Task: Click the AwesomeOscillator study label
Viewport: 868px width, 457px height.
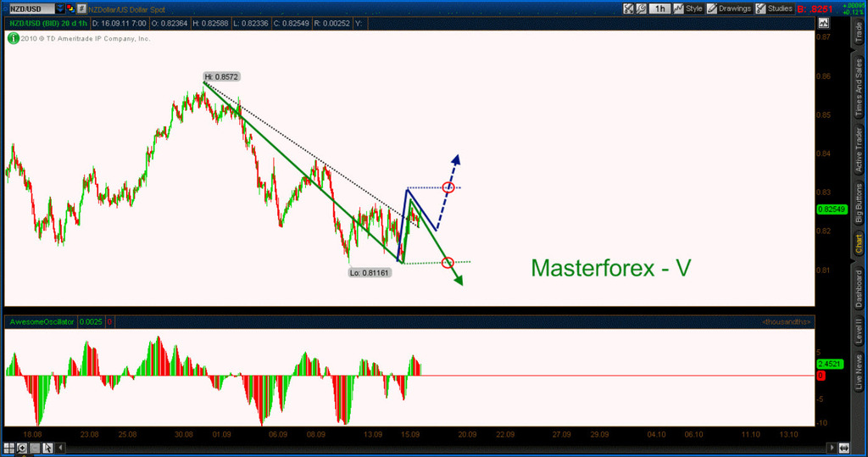Action: tap(42, 322)
